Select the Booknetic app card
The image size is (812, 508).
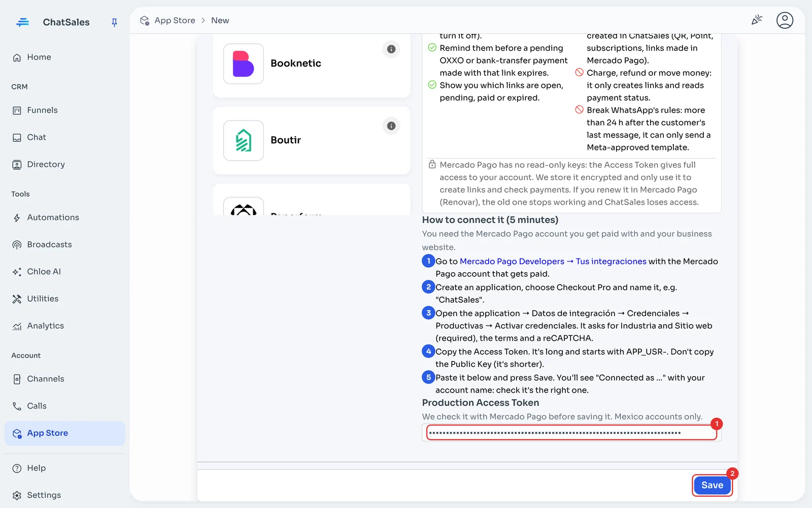click(312, 65)
